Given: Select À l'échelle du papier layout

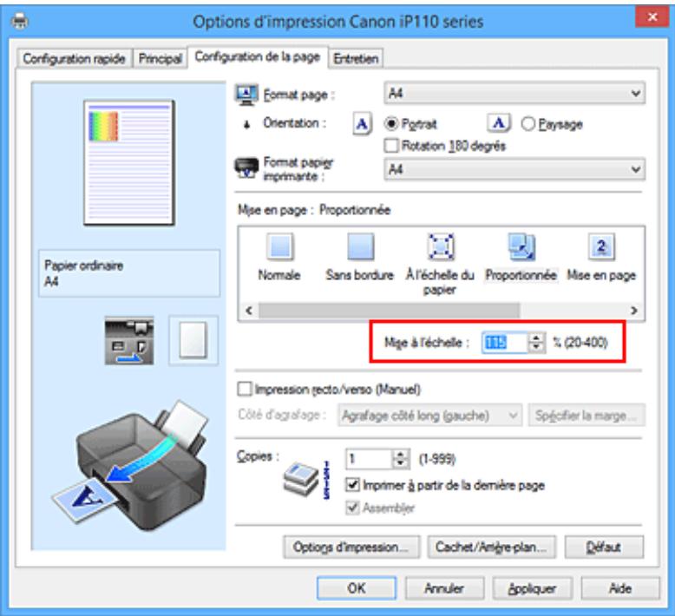Looking at the screenshot, I should click(440, 246).
